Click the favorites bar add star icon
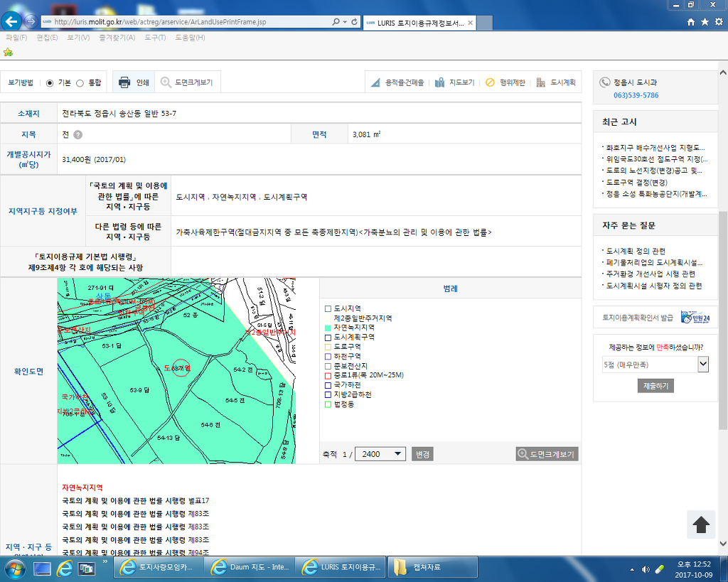The width and height of the screenshot is (728, 582). 8,52
